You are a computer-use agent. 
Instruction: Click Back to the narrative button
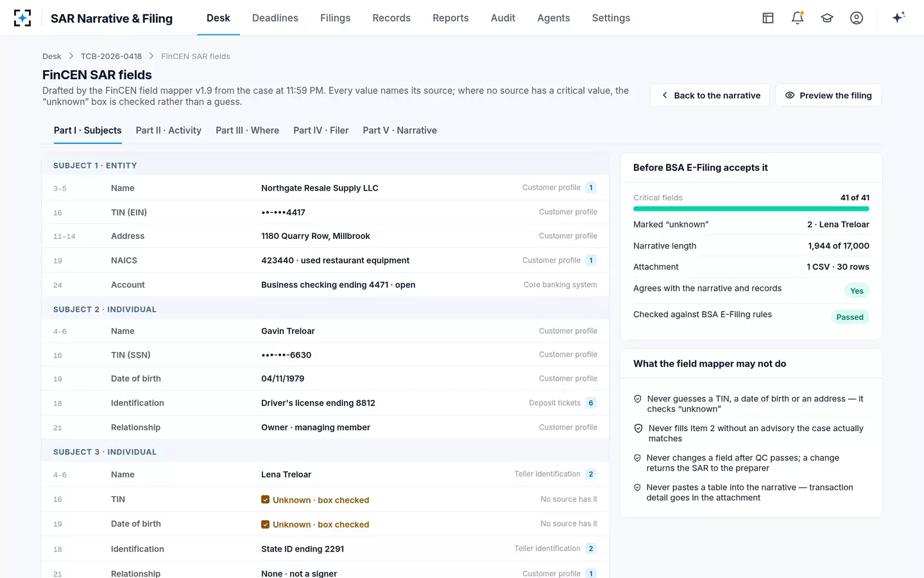click(x=710, y=95)
